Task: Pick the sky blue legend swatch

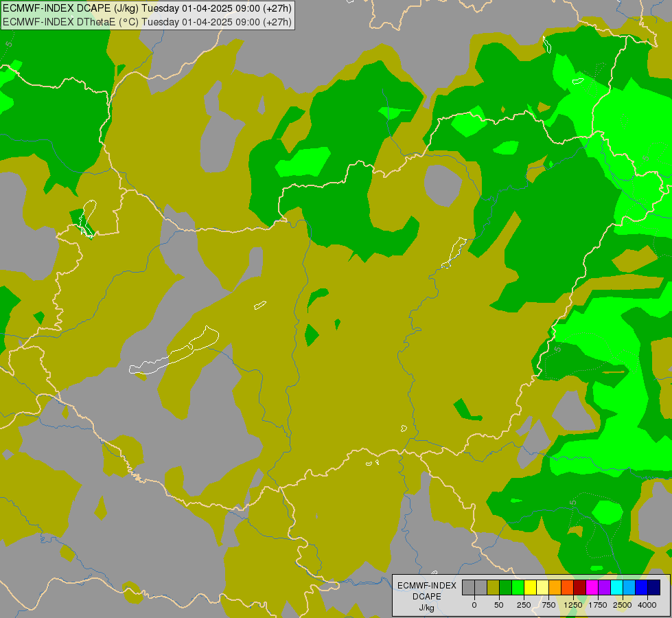Action: coord(629,587)
